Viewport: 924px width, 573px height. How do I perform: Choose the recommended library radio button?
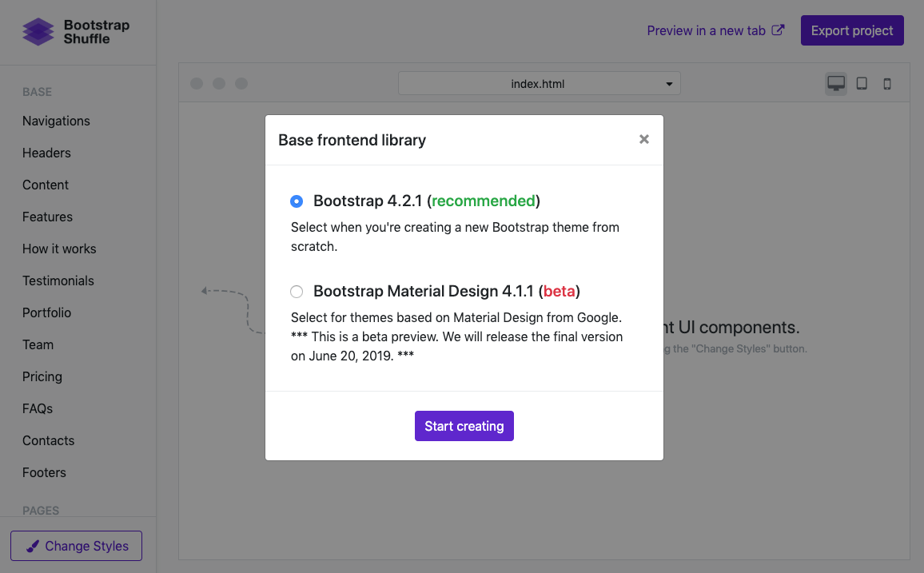coord(297,201)
